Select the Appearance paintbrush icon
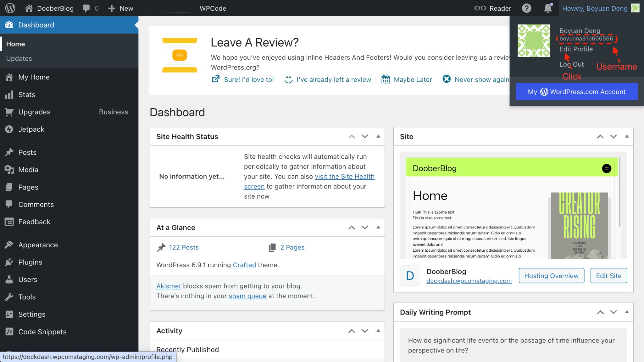The image size is (644, 362). (9, 245)
